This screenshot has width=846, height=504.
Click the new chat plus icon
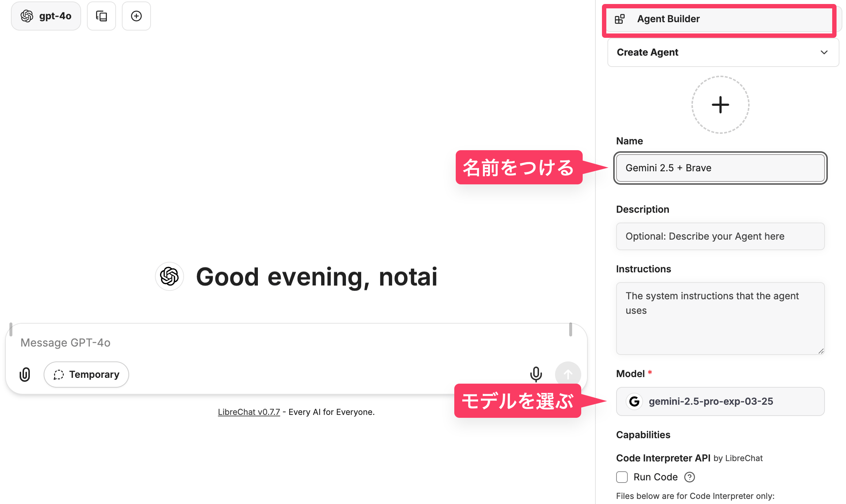pos(136,16)
